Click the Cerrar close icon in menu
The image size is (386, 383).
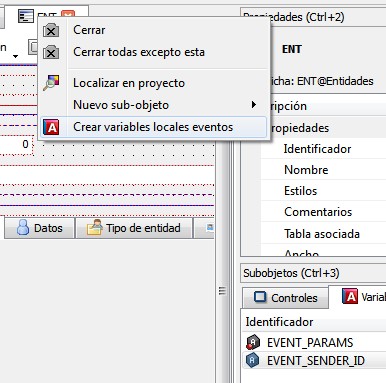tap(51, 30)
